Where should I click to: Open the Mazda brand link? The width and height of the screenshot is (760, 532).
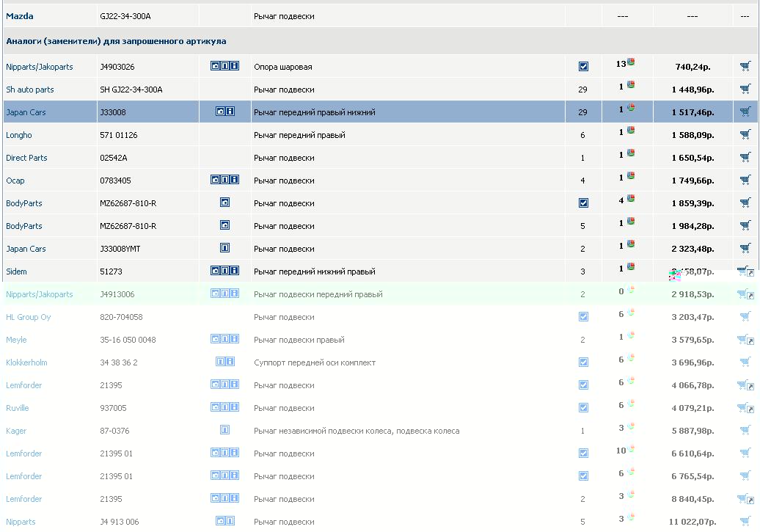[20, 16]
